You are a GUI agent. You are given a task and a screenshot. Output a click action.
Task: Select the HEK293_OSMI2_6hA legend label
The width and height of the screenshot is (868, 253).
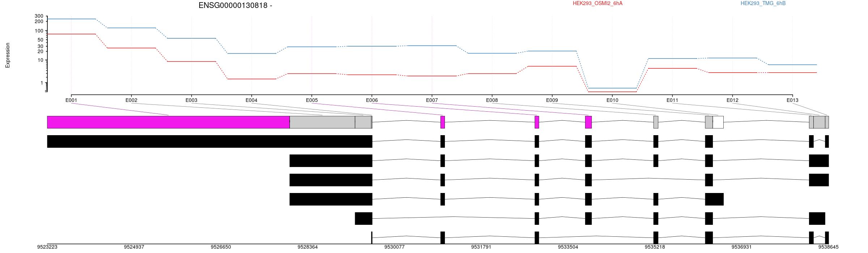[x=597, y=4]
